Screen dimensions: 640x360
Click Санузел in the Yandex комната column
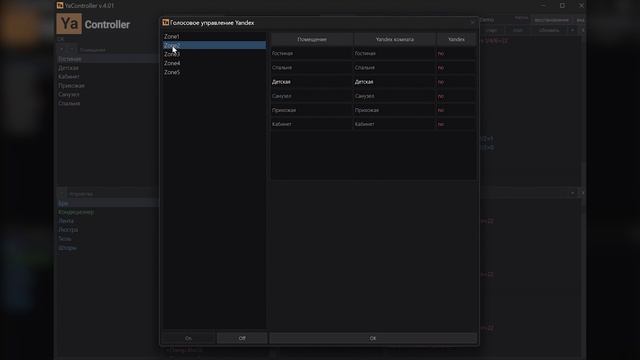(394, 96)
